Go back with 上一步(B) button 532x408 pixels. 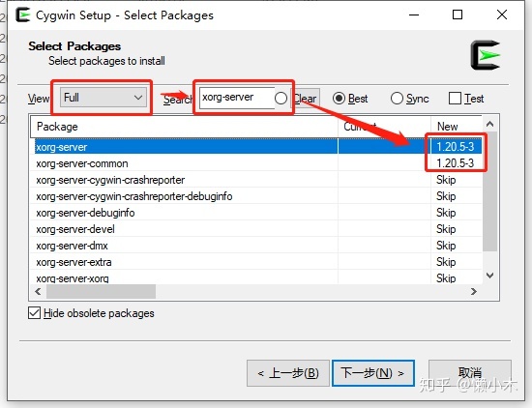[x=288, y=373]
